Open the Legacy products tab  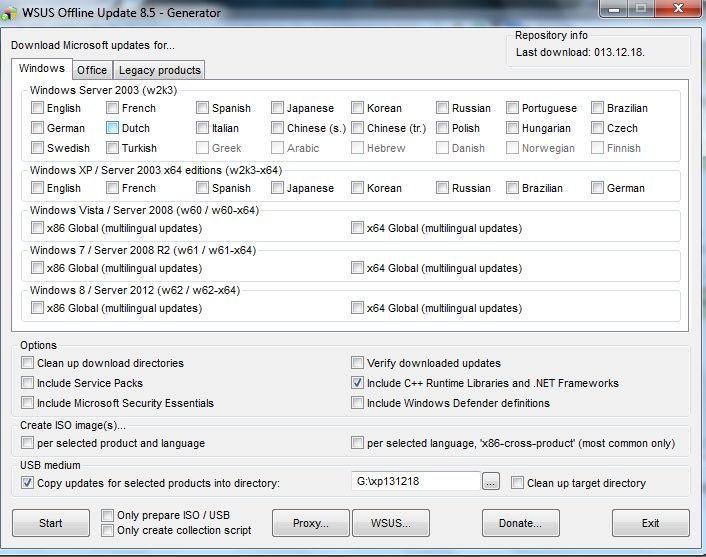159,70
